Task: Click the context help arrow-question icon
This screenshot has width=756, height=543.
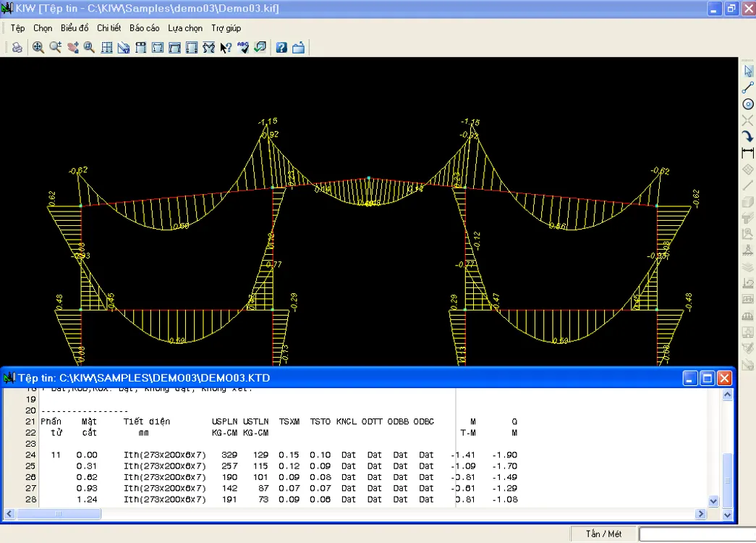Action: pos(226,48)
